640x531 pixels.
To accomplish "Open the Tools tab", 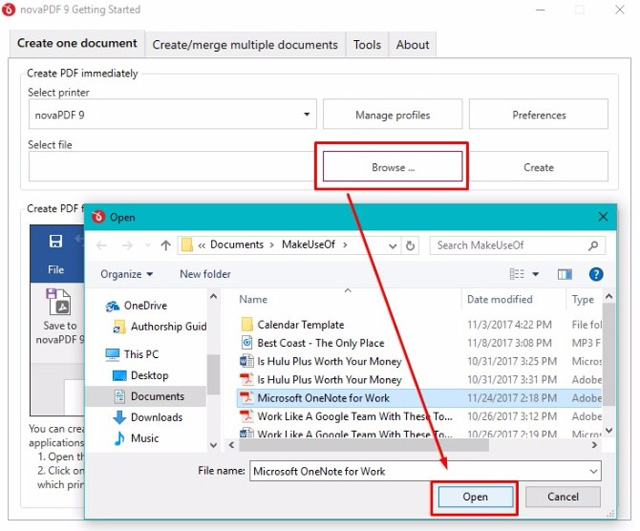I will point(367,44).
